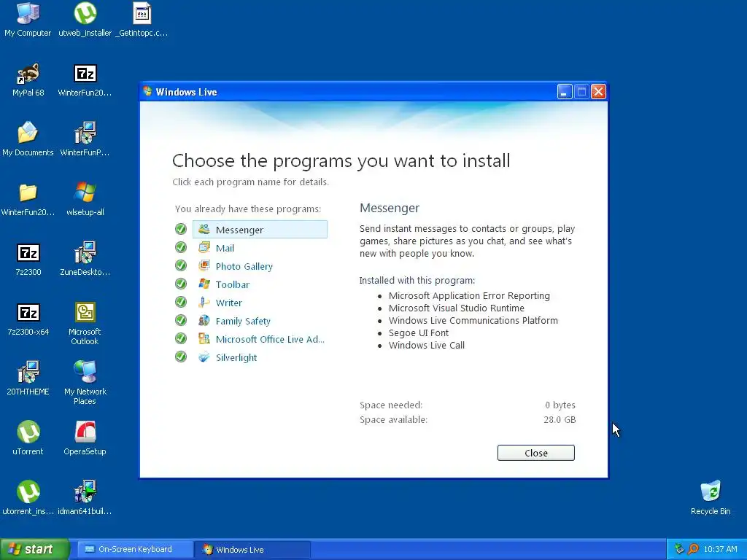Click the Office Live Add-in icon
This screenshot has width=747, height=560.
click(x=204, y=338)
